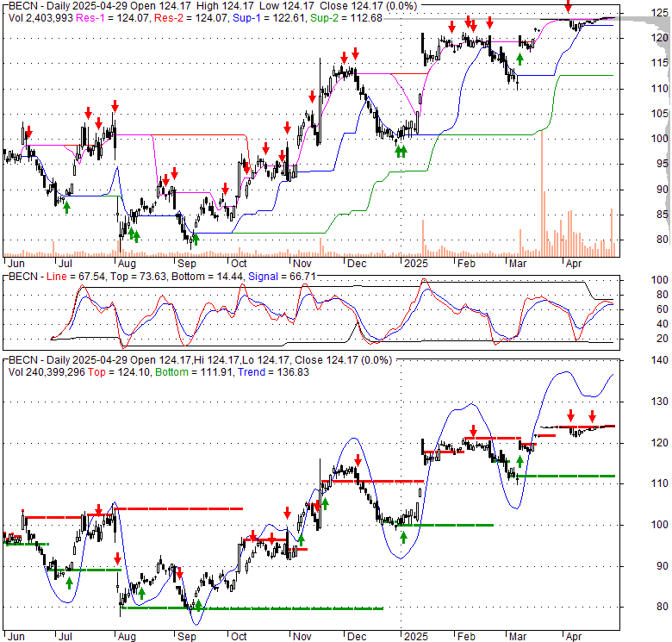Click the 'Res-1 = 124.07' legend value

point(113,18)
